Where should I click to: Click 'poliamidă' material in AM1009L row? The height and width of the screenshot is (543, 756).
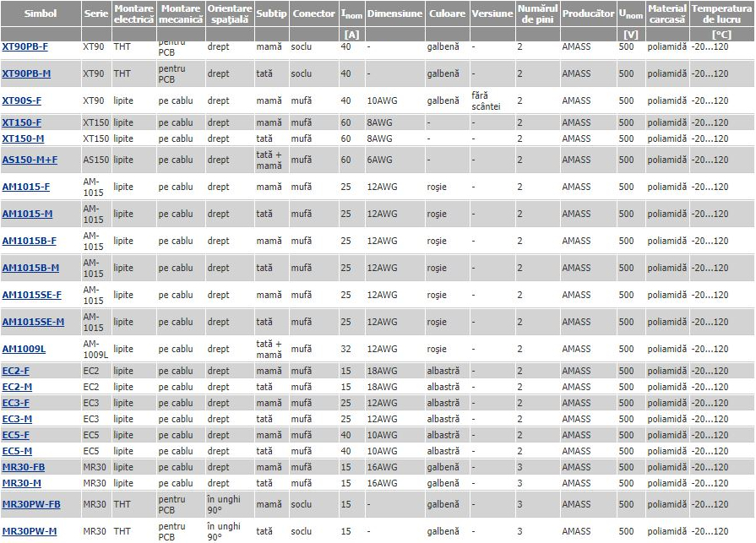click(666, 349)
